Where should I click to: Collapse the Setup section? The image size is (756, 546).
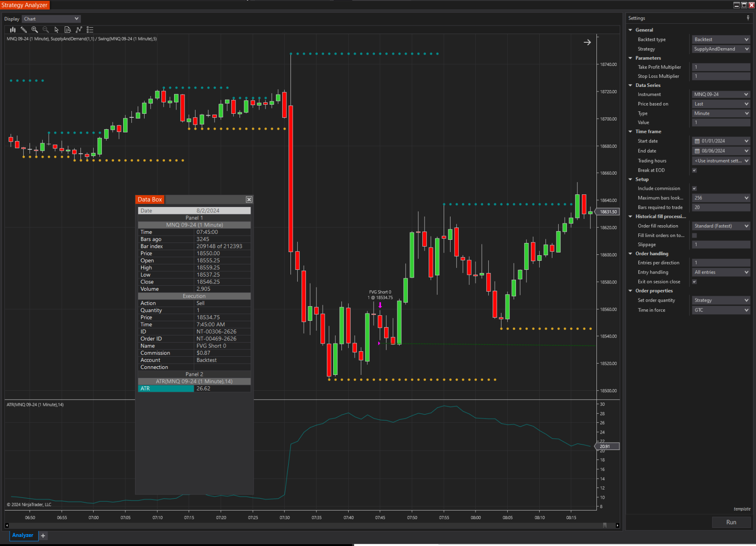631,180
